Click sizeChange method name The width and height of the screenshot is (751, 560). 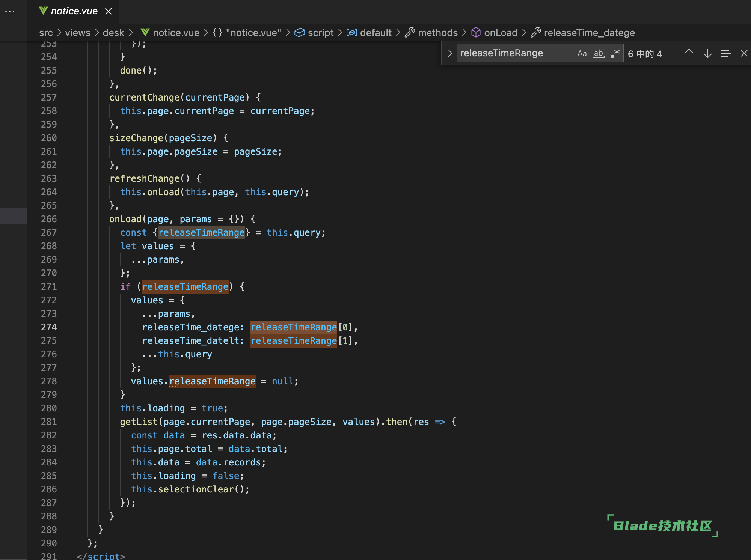coord(136,138)
